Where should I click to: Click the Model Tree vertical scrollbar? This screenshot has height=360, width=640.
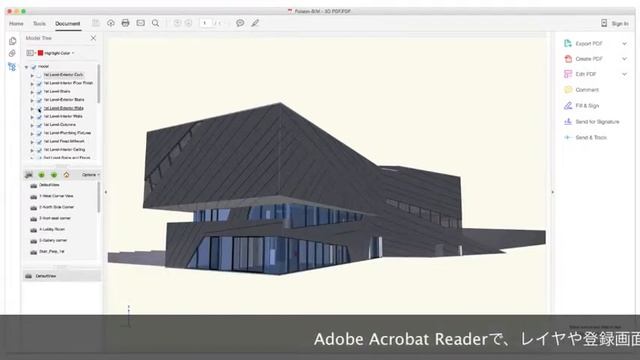point(98,84)
